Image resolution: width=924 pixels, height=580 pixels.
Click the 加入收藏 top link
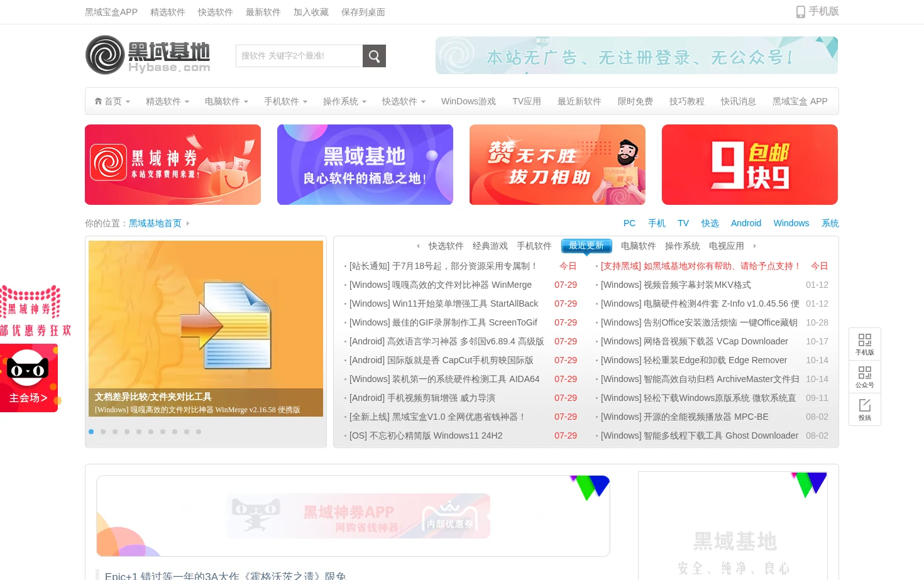tap(311, 12)
